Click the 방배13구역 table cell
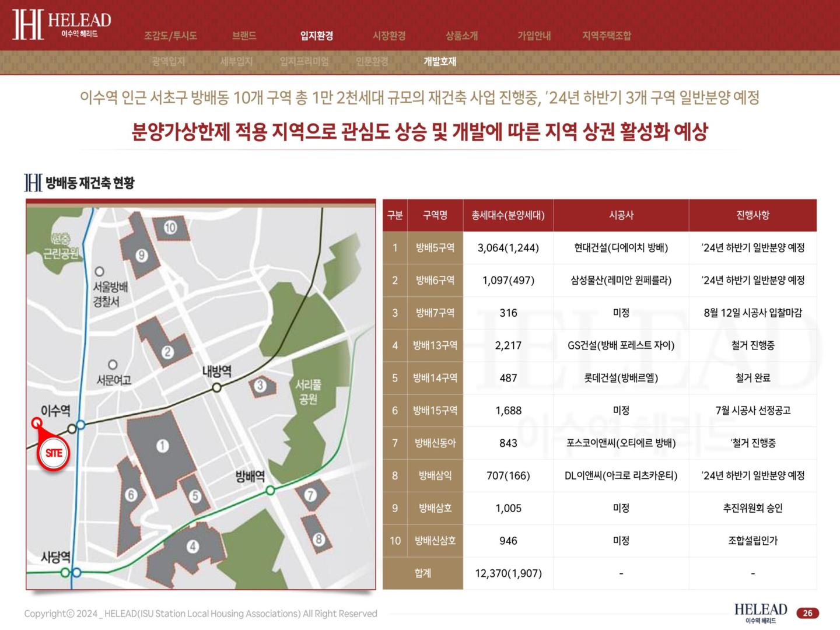 (x=435, y=345)
